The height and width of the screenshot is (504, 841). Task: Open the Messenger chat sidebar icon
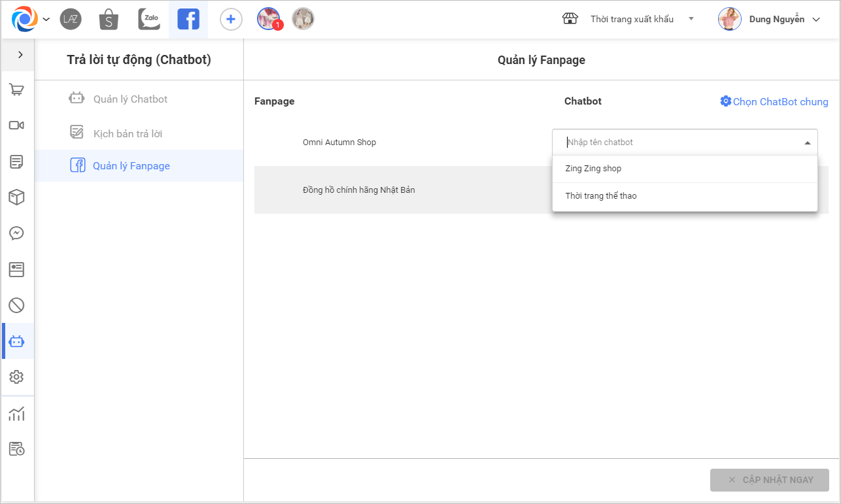[17, 233]
